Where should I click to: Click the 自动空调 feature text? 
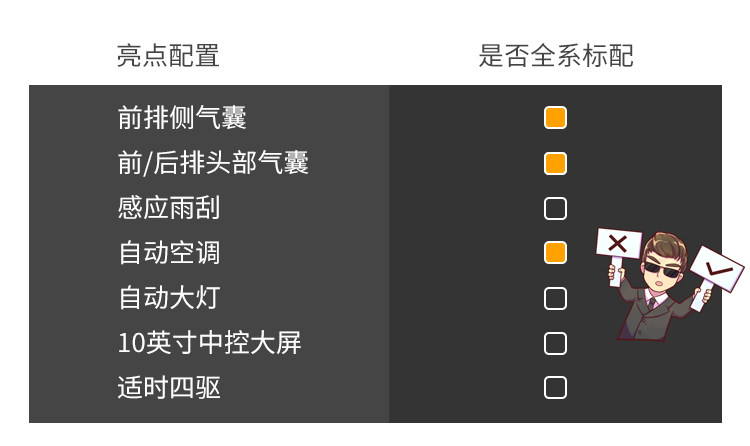point(168,253)
